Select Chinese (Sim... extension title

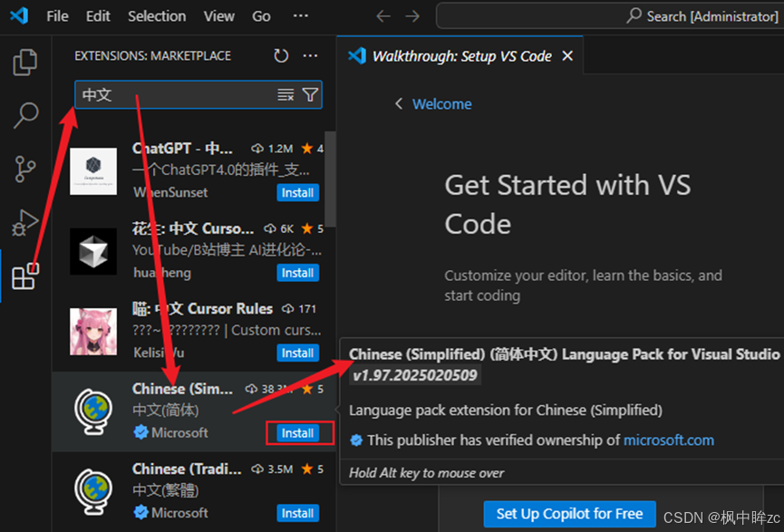tap(182, 389)
